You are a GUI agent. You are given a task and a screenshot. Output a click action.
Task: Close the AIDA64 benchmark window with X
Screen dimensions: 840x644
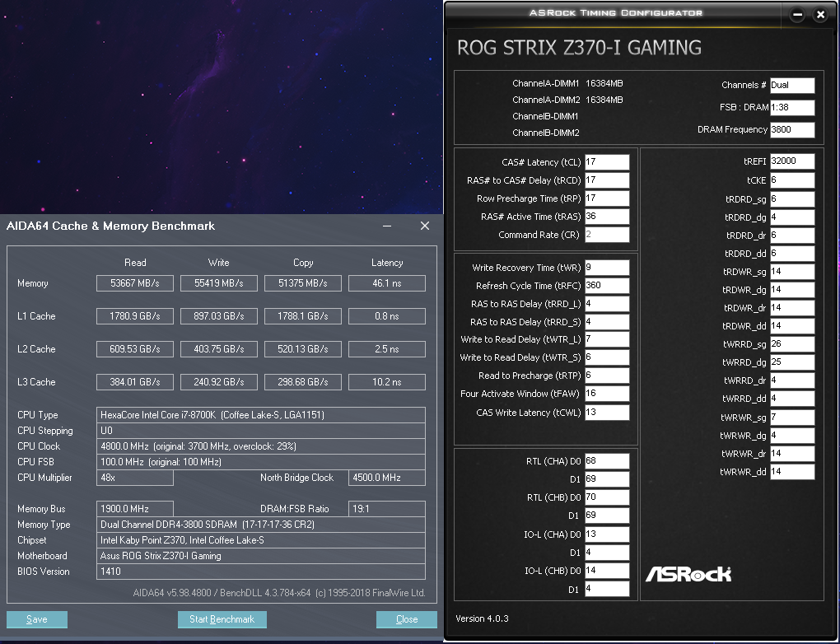(425, 226)
